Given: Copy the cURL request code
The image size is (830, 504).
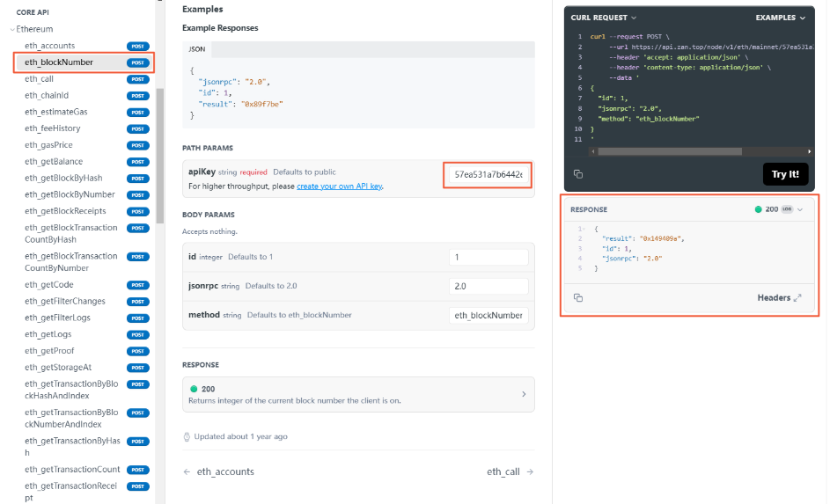Looking at the screenshot, I should coord(578,174).
